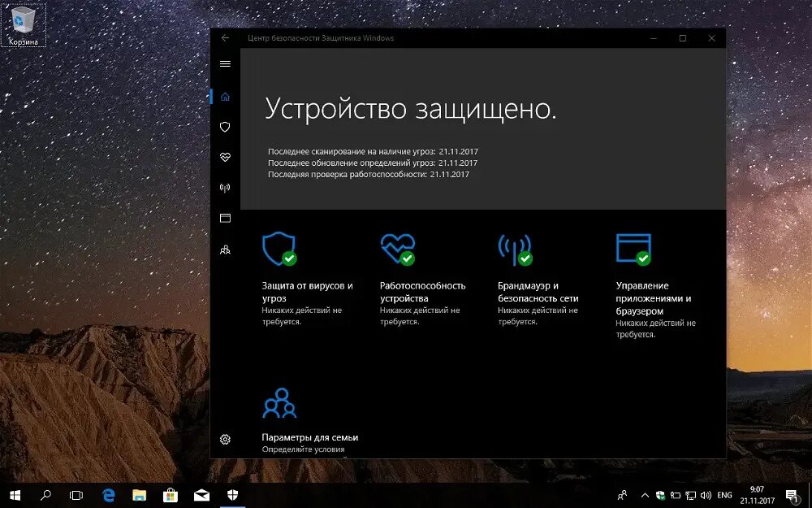The height and width of the screenshot is (508, 812).
Task: Click the back arrow in title bar
Action: coord(225,38)
